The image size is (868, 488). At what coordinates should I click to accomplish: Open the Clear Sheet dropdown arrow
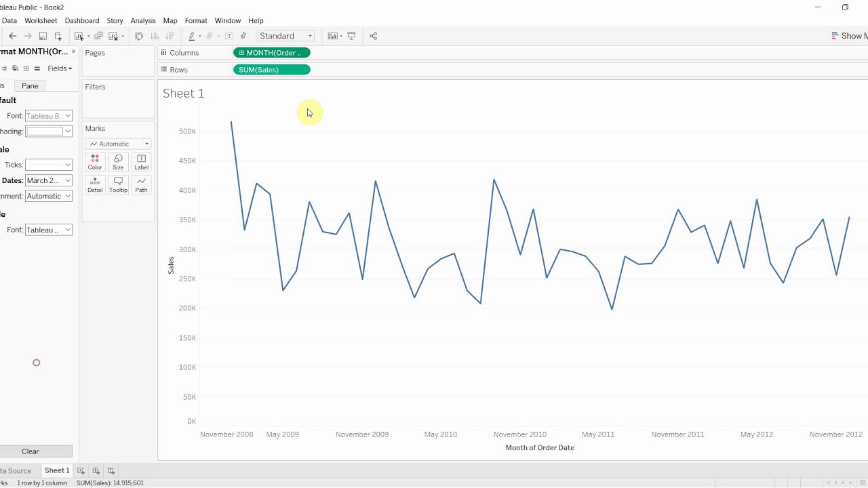pos(123,36)
